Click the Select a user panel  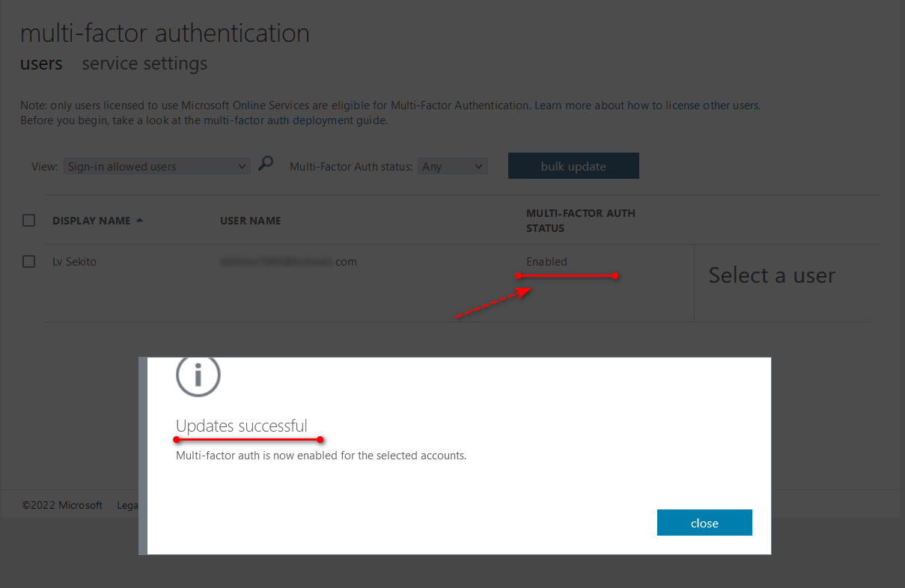772,275
